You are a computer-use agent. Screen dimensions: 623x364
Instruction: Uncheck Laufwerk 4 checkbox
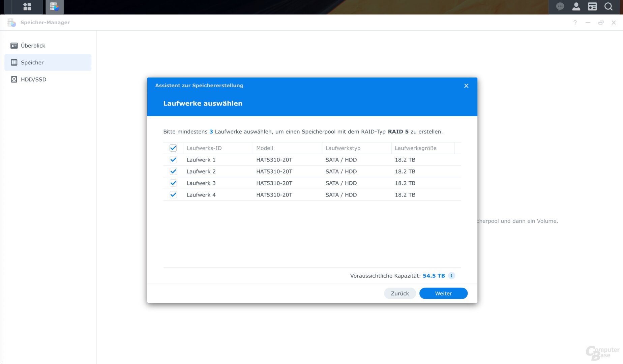point(173,195)
